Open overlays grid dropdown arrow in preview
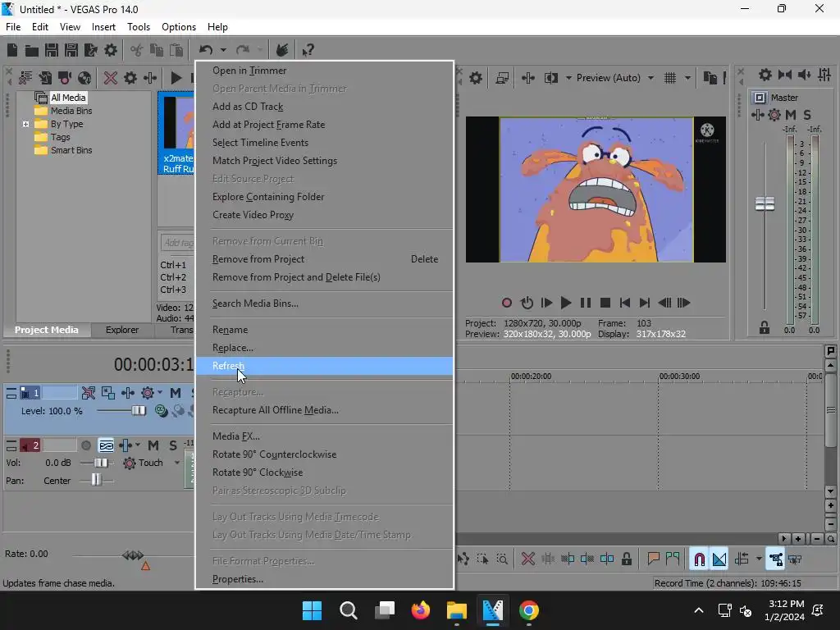This screenshot has height=630, width=840. pos(688,78)
